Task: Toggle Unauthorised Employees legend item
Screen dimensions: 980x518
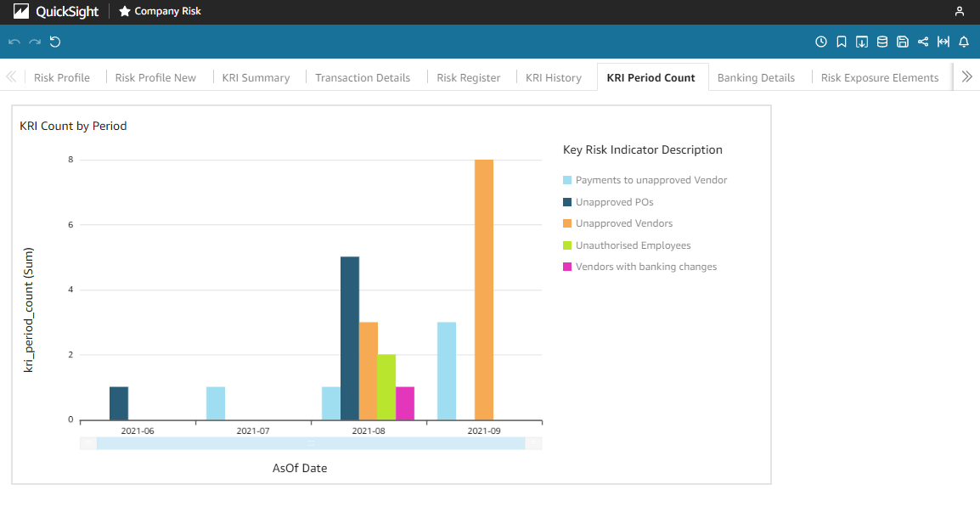Action: pos(633,245)
